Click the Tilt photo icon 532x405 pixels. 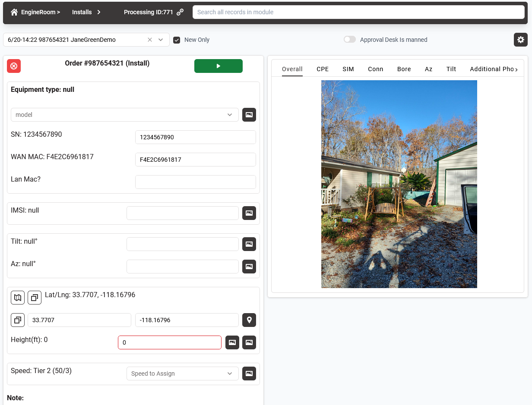tap(249, 244)
